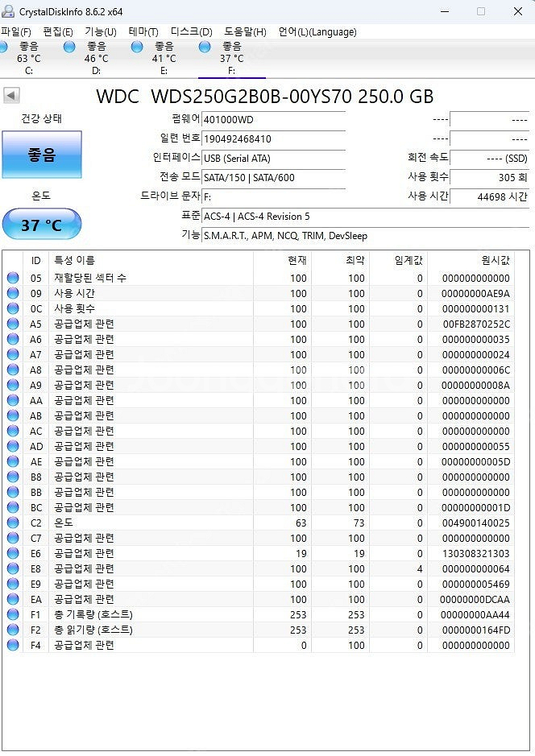Click the status icon for attribute F1
The height and width of the screenshot is (756, 535).
13,615
